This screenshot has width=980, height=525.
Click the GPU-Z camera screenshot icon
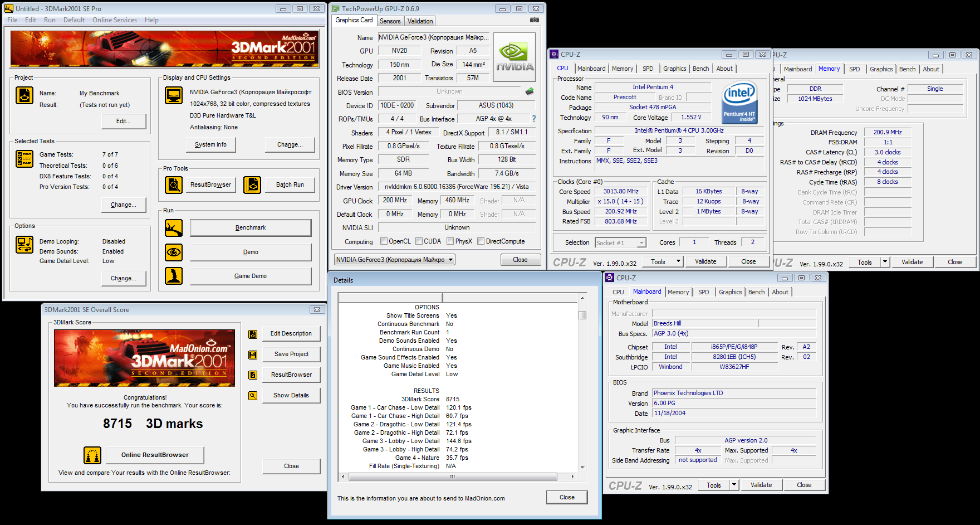(x=535, y=20)
